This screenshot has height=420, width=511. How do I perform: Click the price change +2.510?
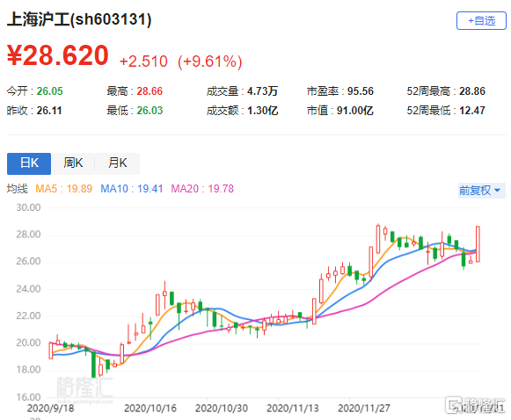143,62
